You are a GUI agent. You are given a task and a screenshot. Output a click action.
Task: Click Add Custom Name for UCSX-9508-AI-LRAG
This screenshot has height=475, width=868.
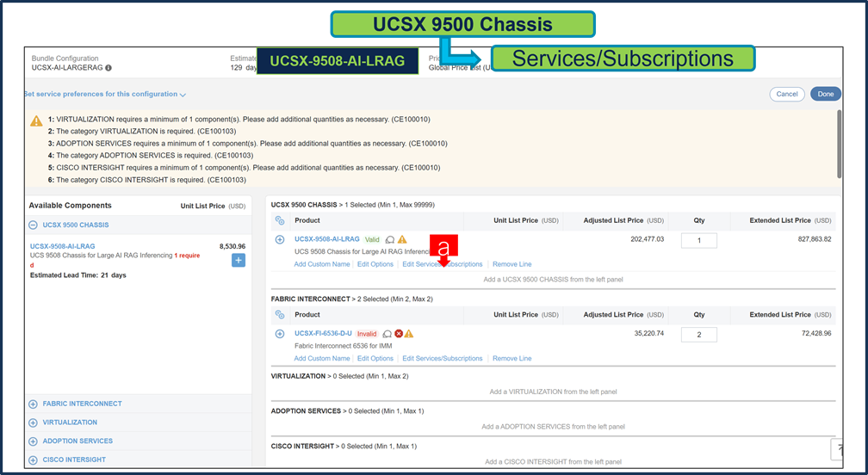click(322, 264)
